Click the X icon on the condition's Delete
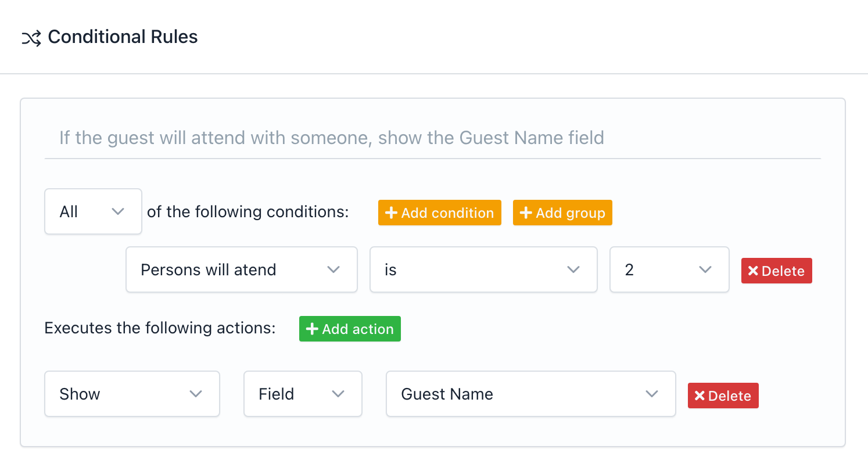This screenshot has height=460, width=868. [753, 271]
